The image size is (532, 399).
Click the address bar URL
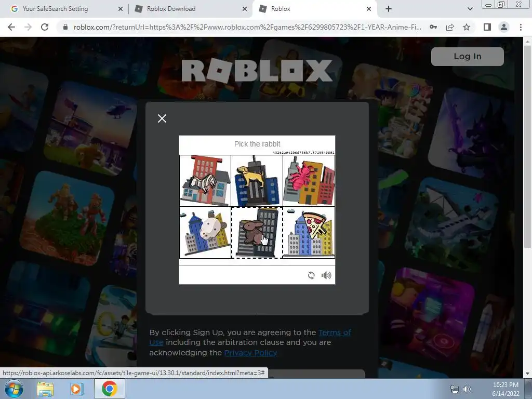coord(247,27)
